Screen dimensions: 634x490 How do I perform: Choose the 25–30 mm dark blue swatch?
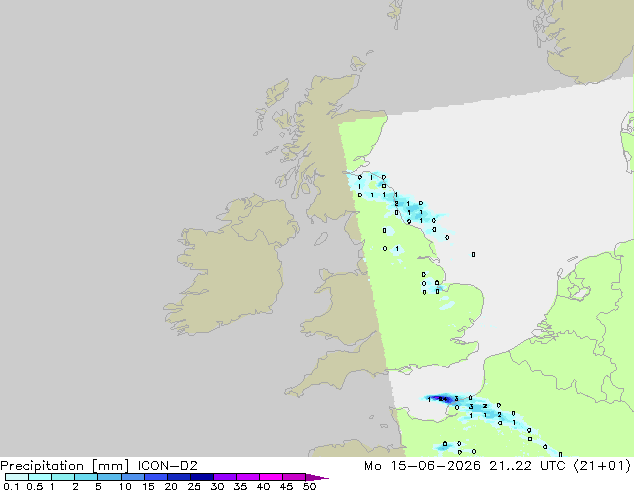[x=202, y=477]
